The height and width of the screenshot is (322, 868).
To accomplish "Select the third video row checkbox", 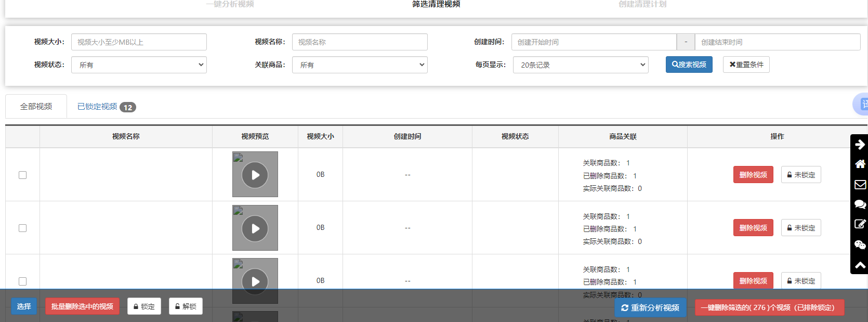I will pos(22,281).
